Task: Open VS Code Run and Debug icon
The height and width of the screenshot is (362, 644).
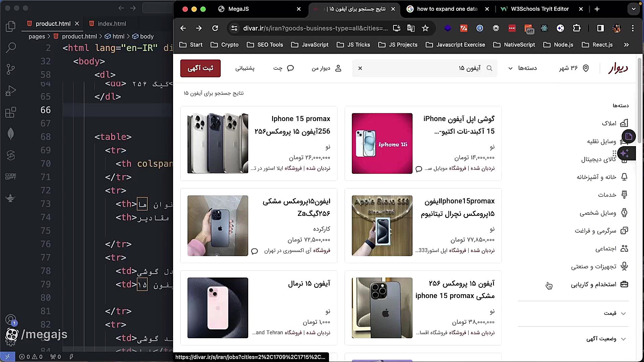Action: click(x=11, y=90)
